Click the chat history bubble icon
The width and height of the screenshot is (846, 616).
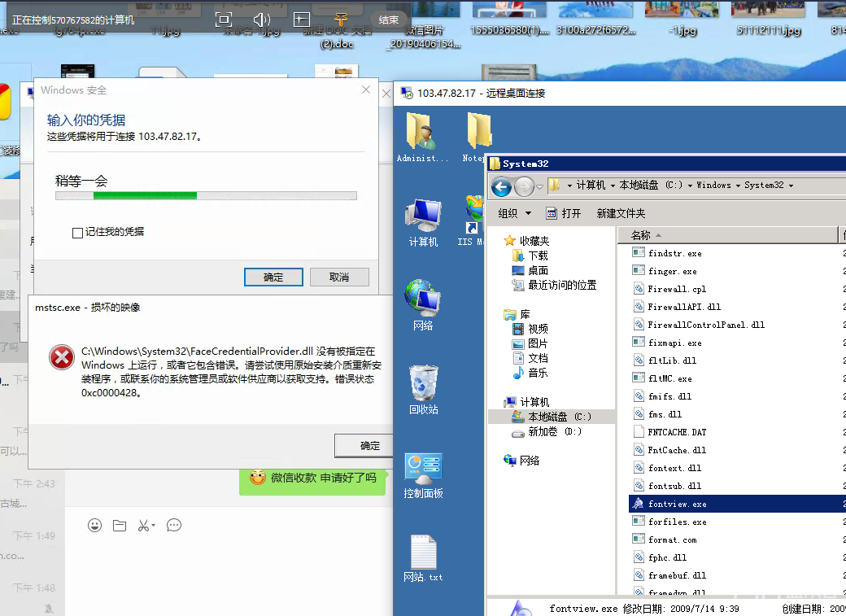[x=174, y=526]
